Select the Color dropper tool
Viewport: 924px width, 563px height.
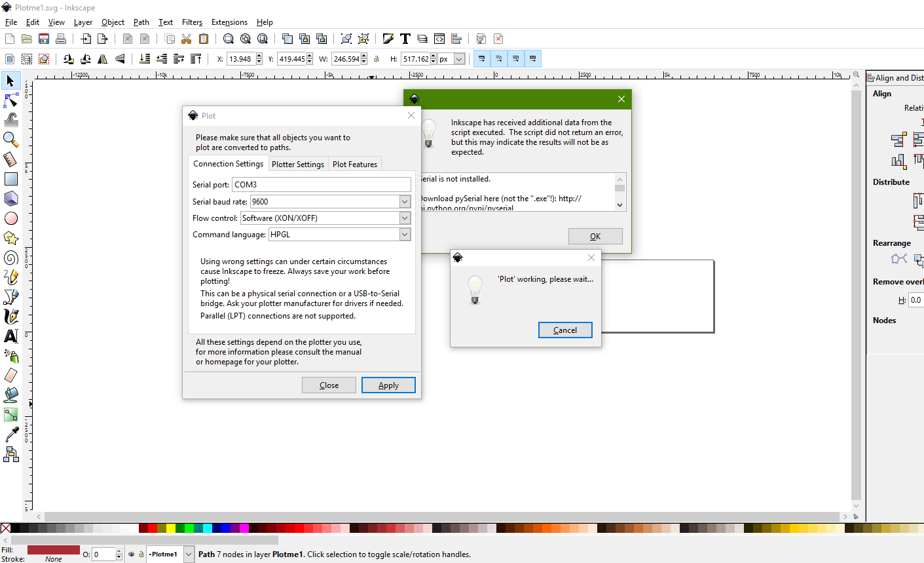tap(10, 434)
